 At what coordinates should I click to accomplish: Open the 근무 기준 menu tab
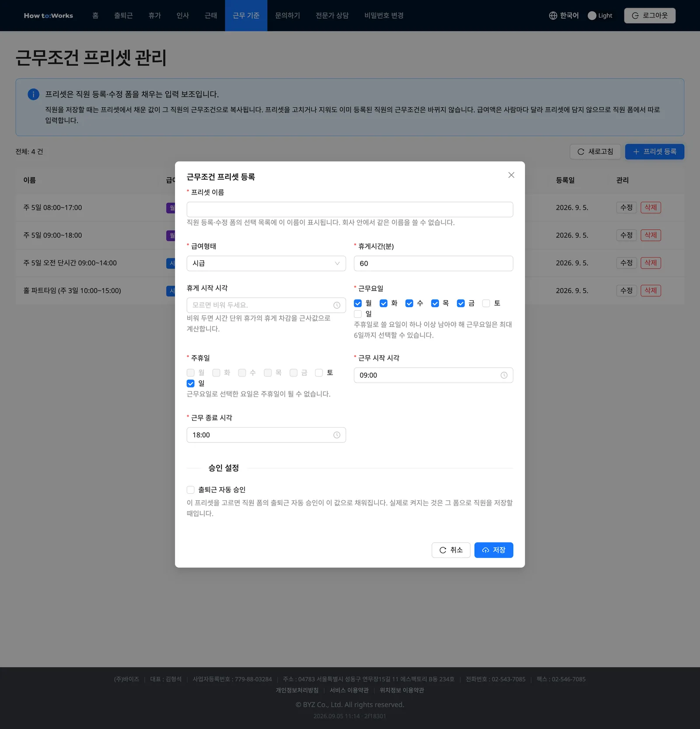point(246,16)
